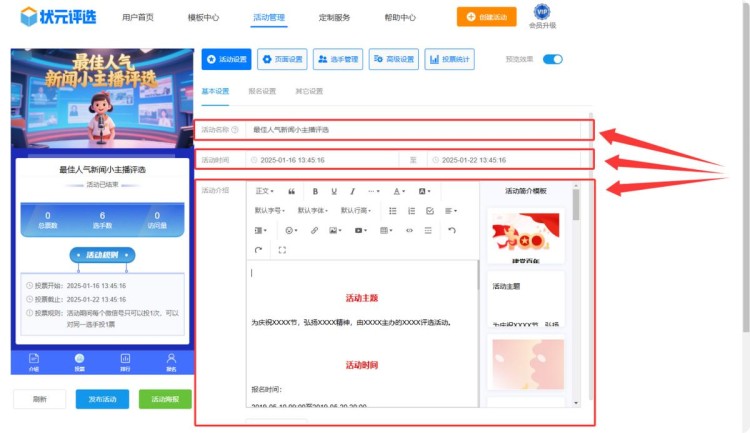Click the italic formatting icon
Image resolution: width=750 pixels, height=433 pixels.
coord(351,191)
